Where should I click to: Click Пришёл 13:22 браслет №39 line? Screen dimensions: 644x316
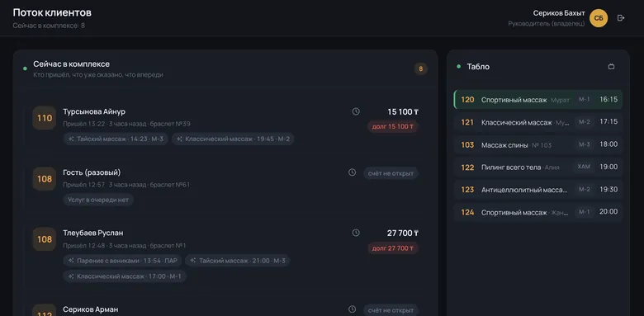pos(126,124)
